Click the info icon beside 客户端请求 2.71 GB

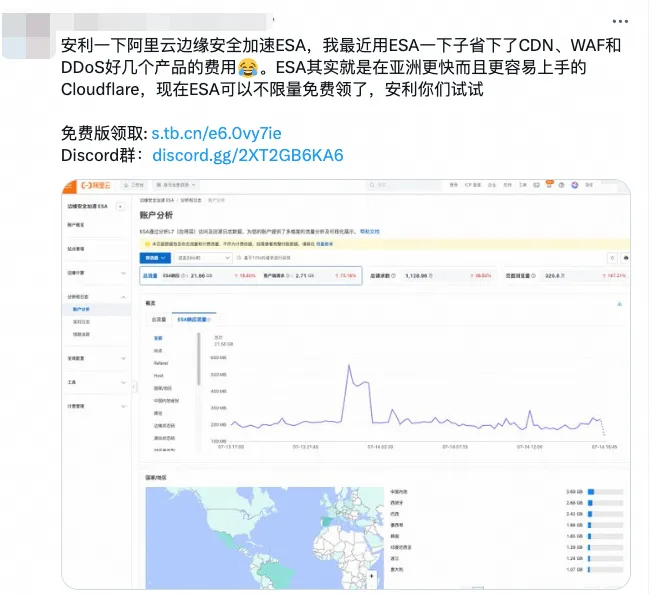point(289,276)
